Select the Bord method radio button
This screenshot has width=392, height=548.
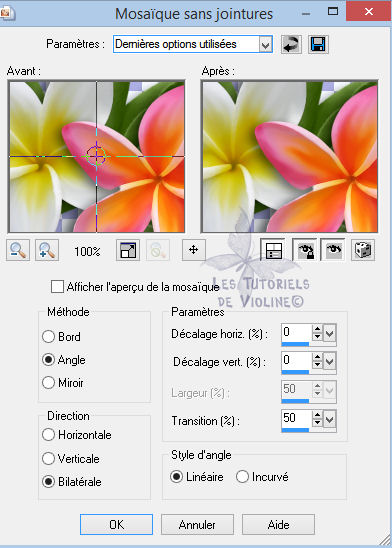48,337
